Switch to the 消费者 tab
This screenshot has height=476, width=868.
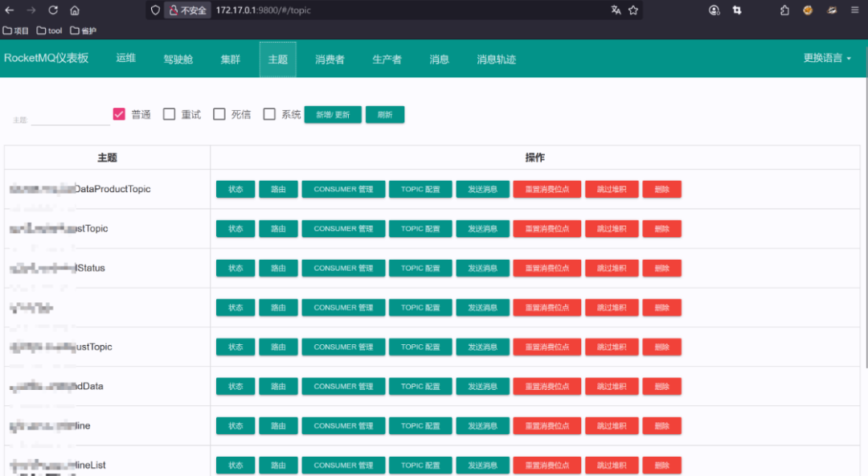(x=330, y=58)
